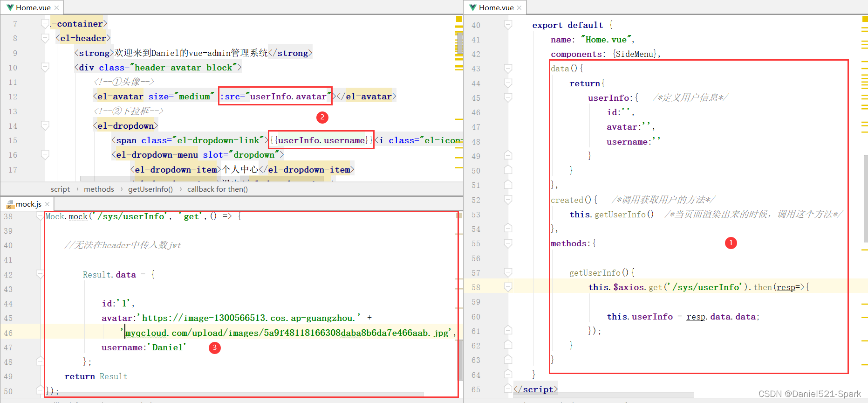
Task: Click 'this.userInfo = resp.data.data;' statement
Action: [x=683, y=317]
